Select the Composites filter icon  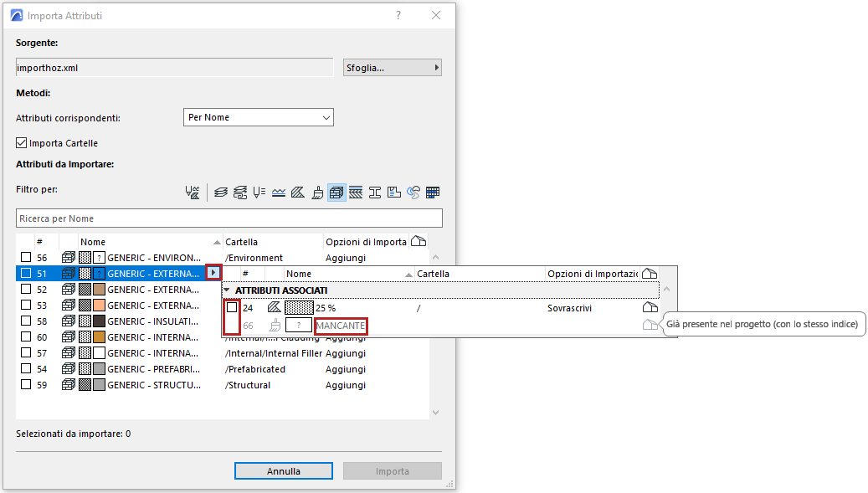click(x=356, y=192)
